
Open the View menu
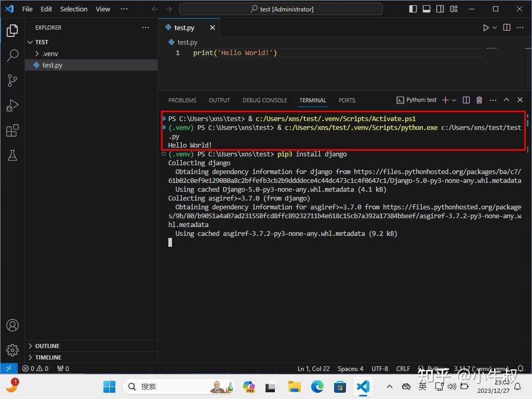pyautogui.click(x=102, y=9)
